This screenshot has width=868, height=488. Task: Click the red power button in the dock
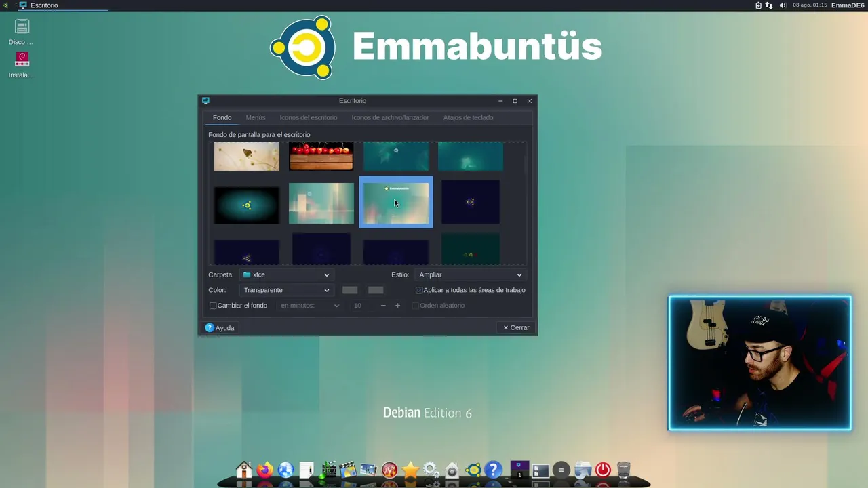(x=603, y=469)
